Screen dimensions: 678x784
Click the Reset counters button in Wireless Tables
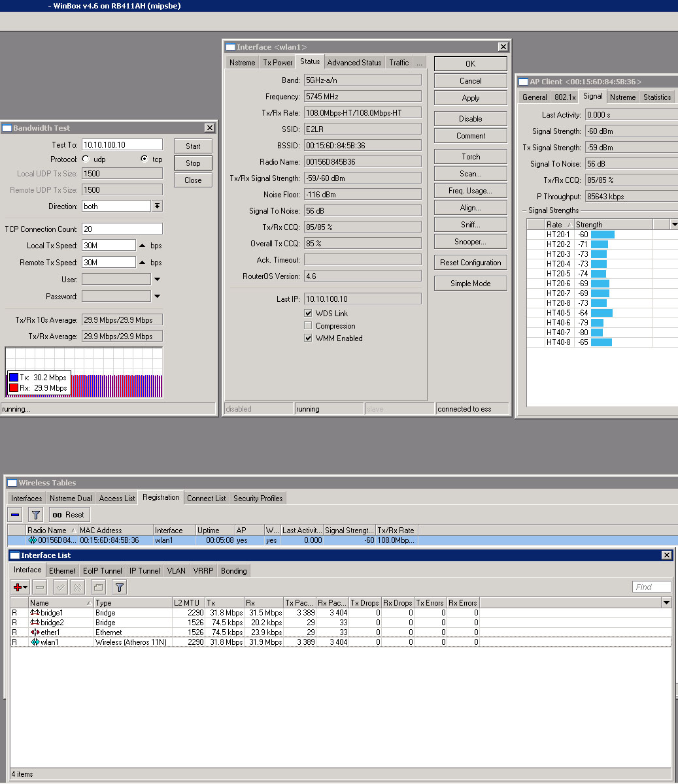[69, 515]
